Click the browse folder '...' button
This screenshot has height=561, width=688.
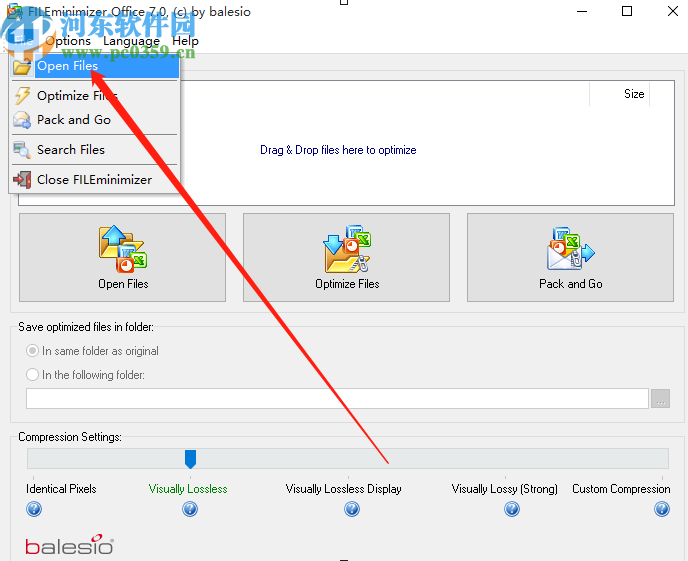[x=660, y=398]
